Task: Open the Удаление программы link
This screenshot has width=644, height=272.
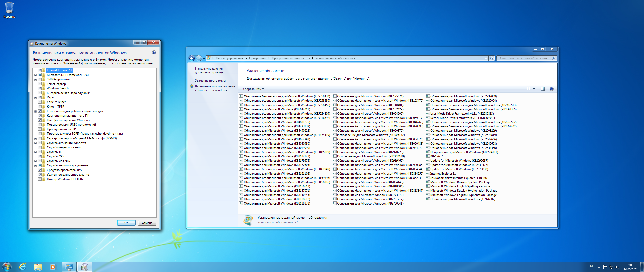Action: point(210,81)
